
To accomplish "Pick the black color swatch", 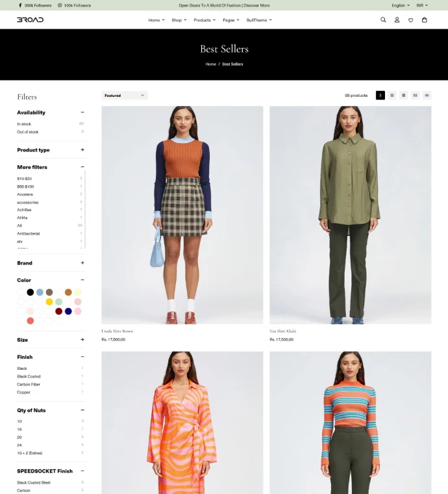I will (31, 292).
